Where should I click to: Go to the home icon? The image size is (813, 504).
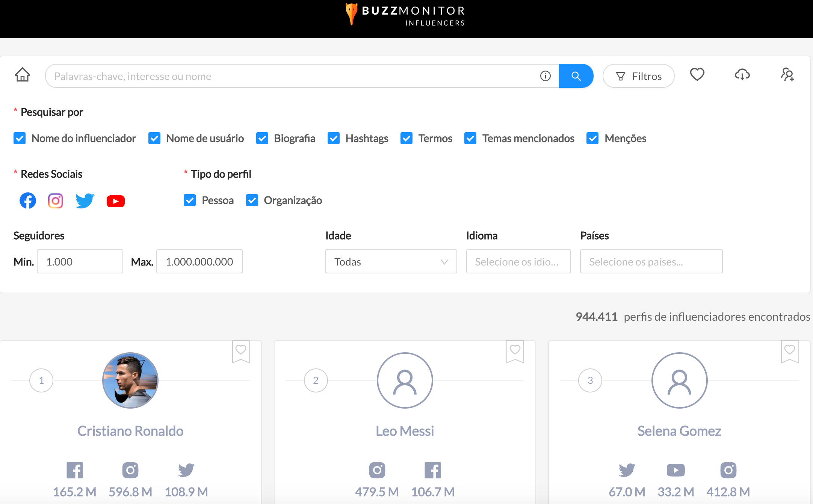23,75
